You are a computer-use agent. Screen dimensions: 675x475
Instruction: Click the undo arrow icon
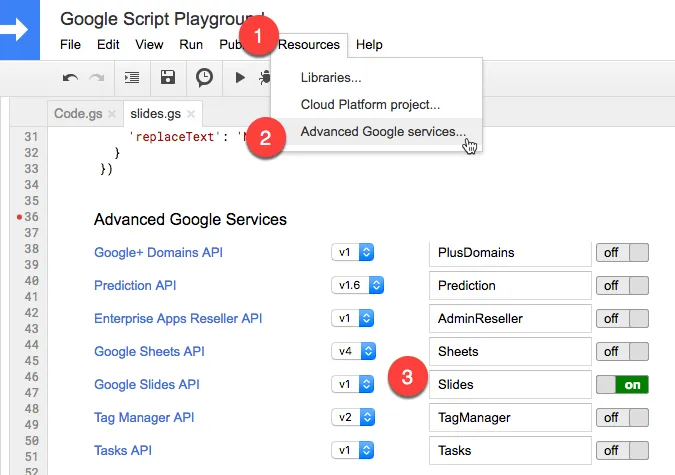(x=70, y=77)
